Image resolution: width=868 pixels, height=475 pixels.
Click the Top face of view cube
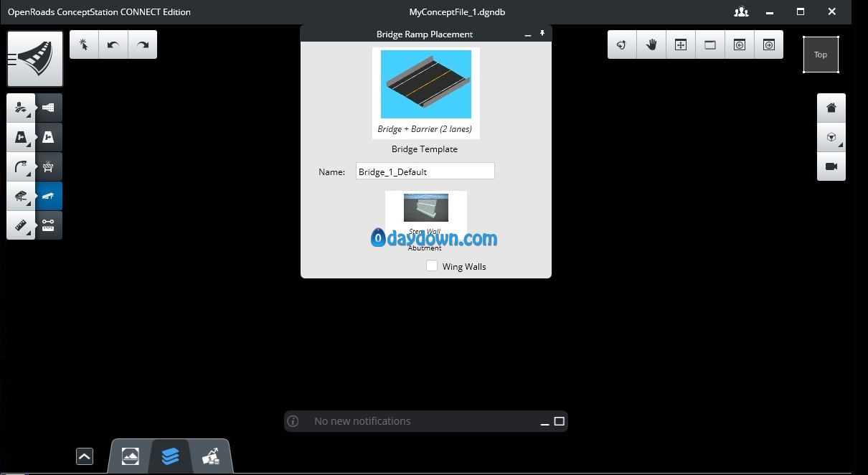[821, 55]
